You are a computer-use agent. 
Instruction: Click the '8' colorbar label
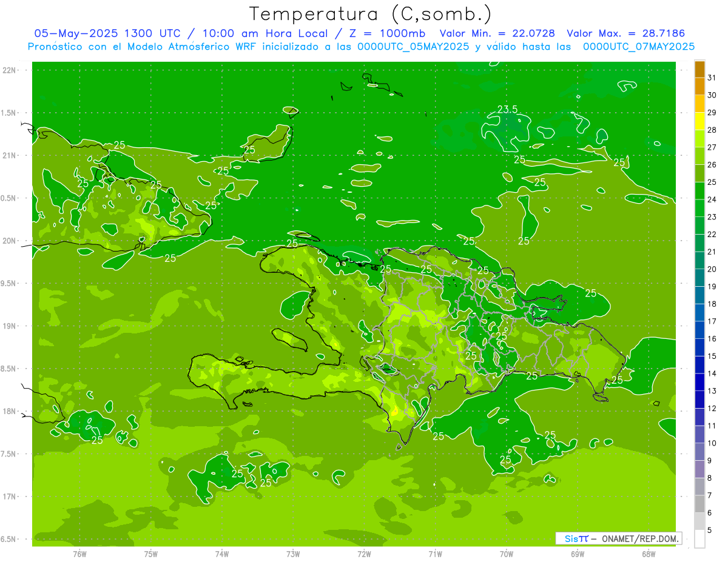pyautogui.click(x=710, y=478)
